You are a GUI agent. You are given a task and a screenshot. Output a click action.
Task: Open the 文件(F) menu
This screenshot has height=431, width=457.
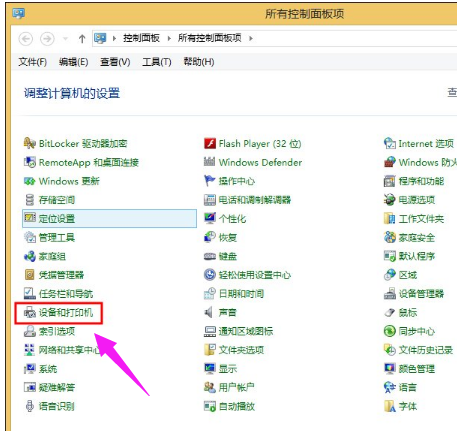(33, 62)
